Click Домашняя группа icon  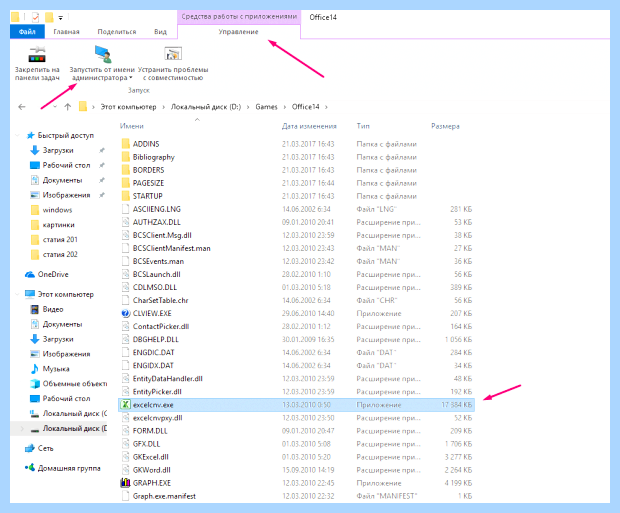30,468
